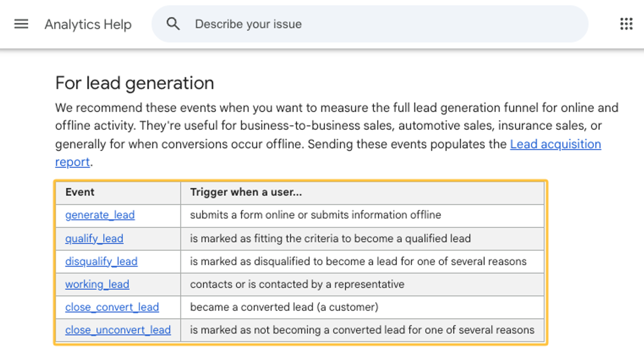
Task: Open the close_unconvert_lead event link
Action: point(118,330)
